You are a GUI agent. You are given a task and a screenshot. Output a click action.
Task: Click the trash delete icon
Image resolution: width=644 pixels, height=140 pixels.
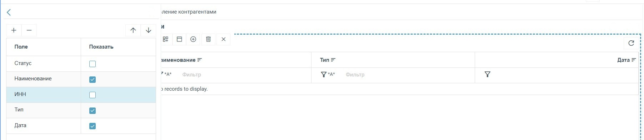[x=209, y=39]
